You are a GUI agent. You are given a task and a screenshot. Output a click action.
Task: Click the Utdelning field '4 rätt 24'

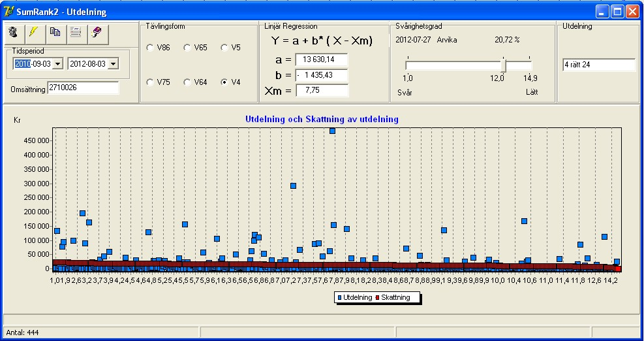pos(599,65)
